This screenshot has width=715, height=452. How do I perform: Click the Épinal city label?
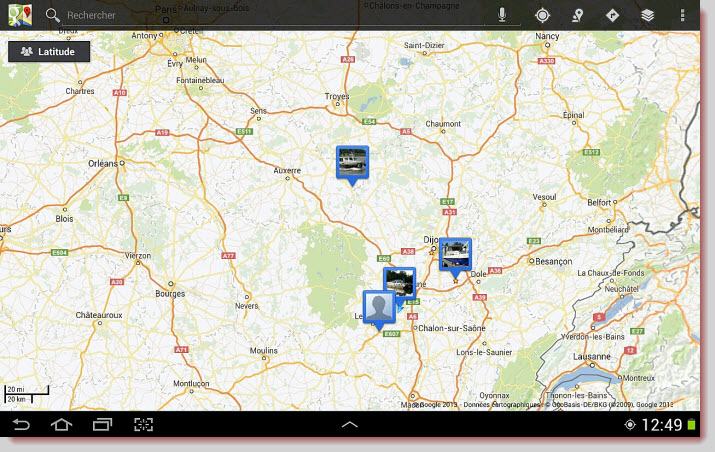tap(574, 115)
